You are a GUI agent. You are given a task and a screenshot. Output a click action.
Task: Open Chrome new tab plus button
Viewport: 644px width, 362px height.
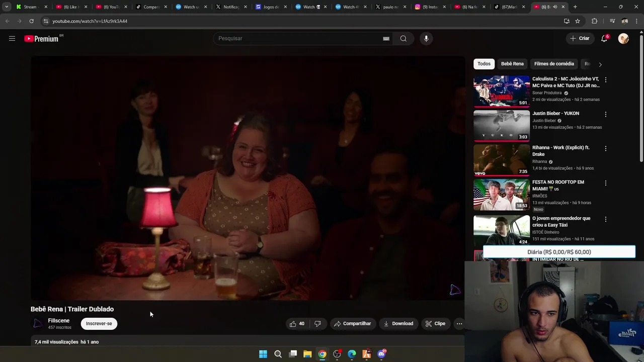tap(575, 7)
